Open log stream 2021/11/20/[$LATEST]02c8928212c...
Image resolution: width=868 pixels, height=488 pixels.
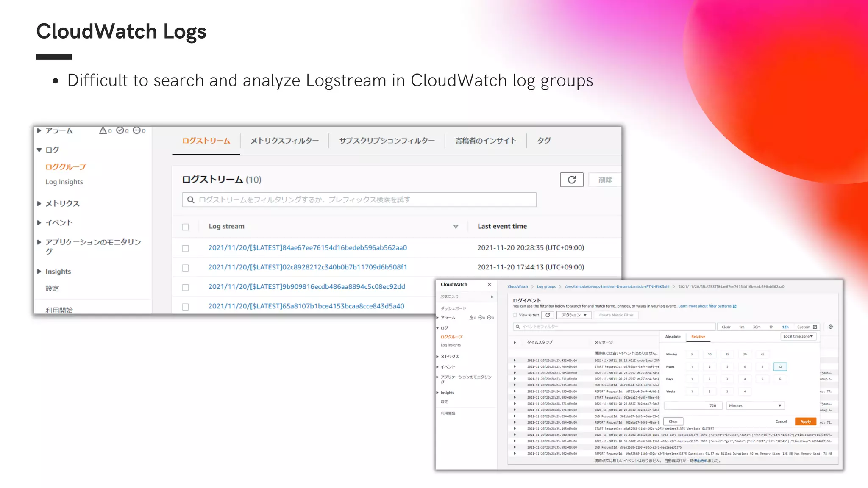[x=307, y=267]
